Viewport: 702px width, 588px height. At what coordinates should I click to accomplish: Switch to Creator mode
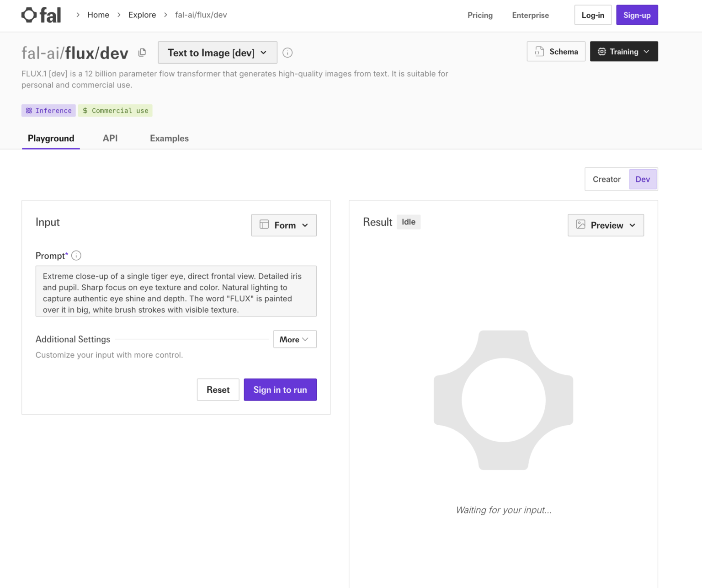[x=606, y=179]
